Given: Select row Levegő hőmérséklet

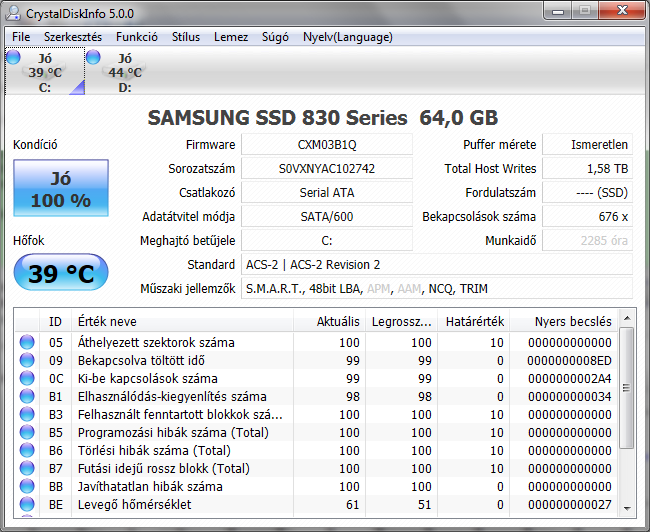Looking at the screenshot, I should (x=316, y=504).
